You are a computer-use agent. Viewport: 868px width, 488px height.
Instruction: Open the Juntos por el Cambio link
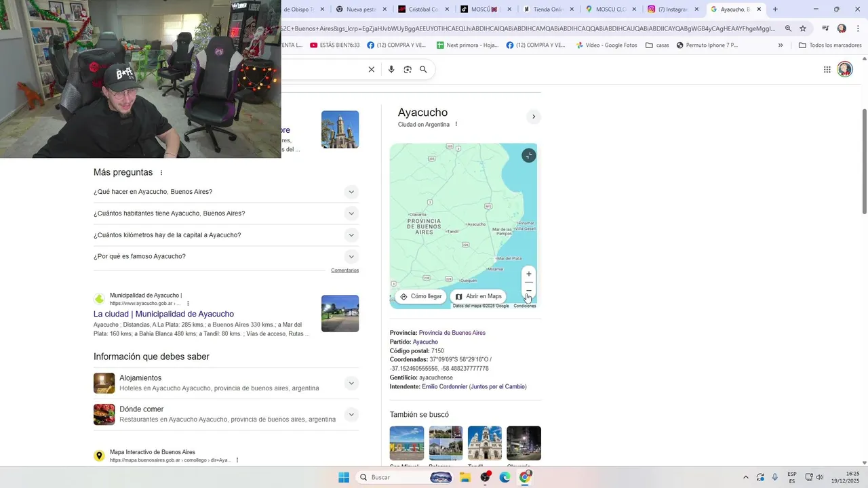(498, 387)
